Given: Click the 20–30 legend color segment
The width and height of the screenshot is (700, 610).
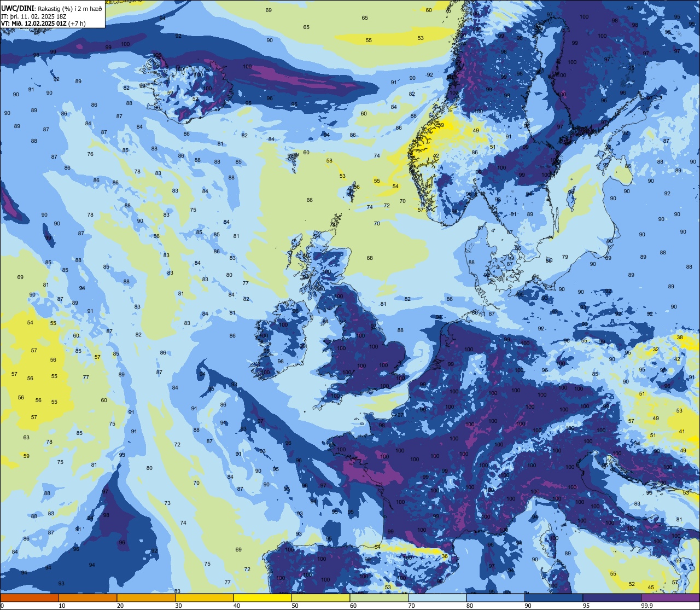Looking at the screenshot, I should tap(146, 597).
